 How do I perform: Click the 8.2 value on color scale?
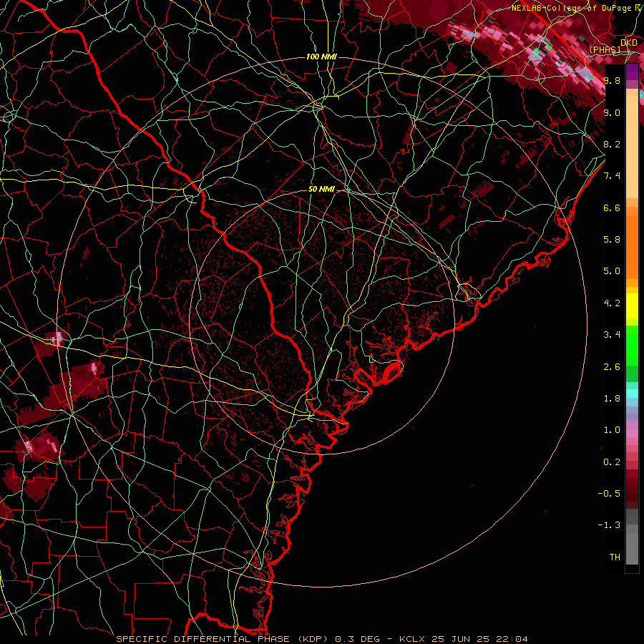coord(612,144)
